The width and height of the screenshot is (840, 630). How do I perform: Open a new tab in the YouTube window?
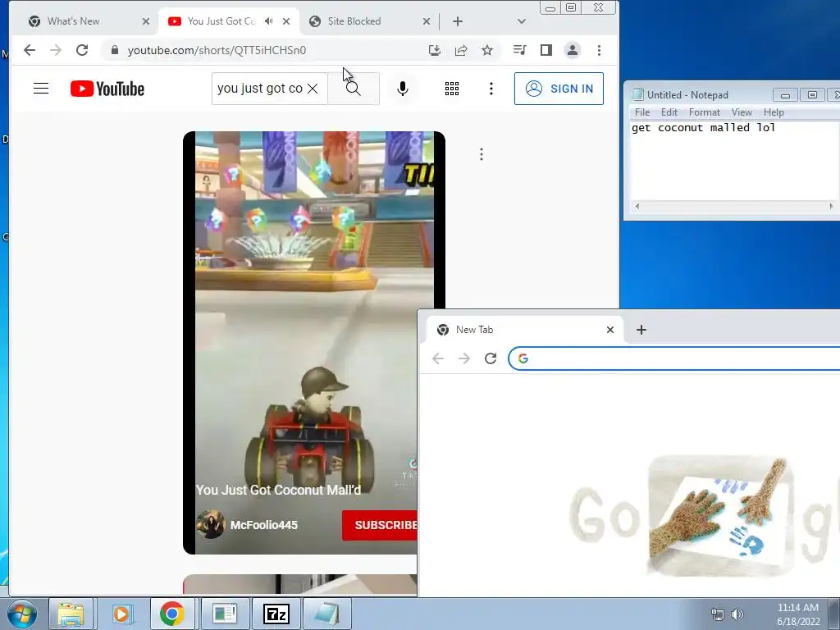coord(458,21)
